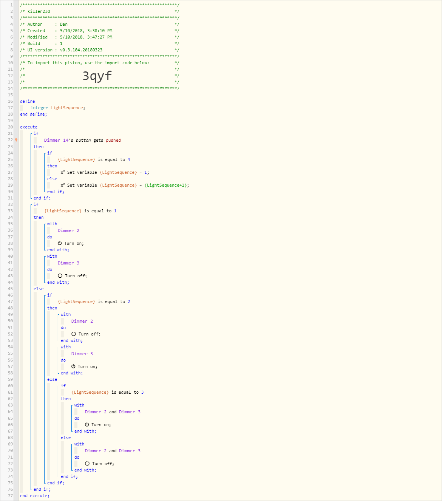Click the '{LightSequence} is equal to 2' condition
This screenshot has height=504, width=445.
tap(94, 301)
